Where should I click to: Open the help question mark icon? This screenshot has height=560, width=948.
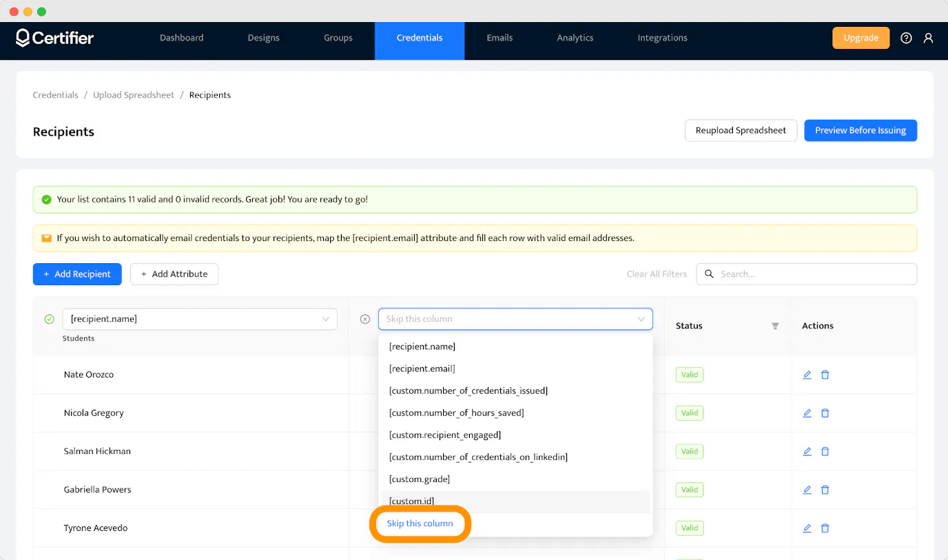pos(906,38)
